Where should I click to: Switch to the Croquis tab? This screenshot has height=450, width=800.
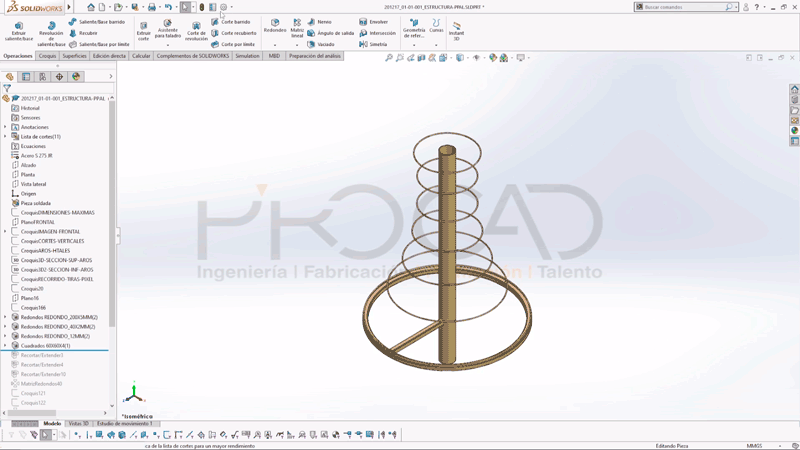pyautogui.click(x=47, y=56)
